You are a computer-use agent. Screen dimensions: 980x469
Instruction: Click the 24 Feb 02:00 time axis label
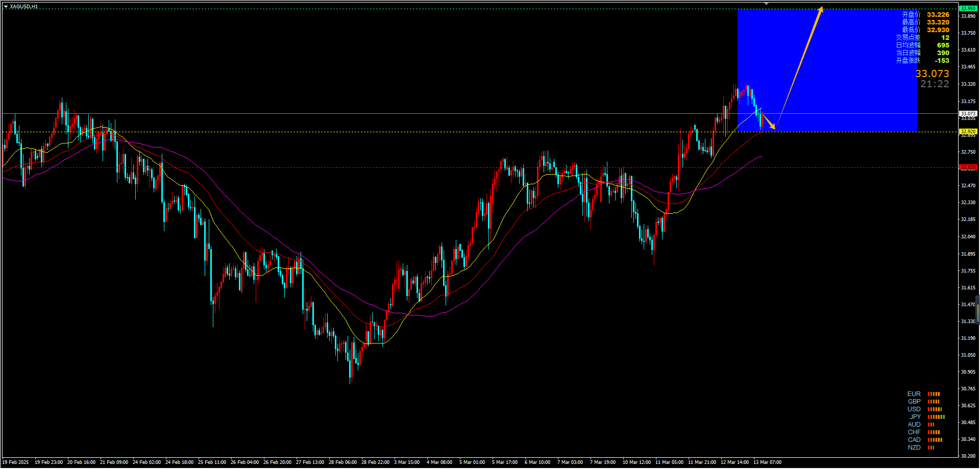[146, 462]
